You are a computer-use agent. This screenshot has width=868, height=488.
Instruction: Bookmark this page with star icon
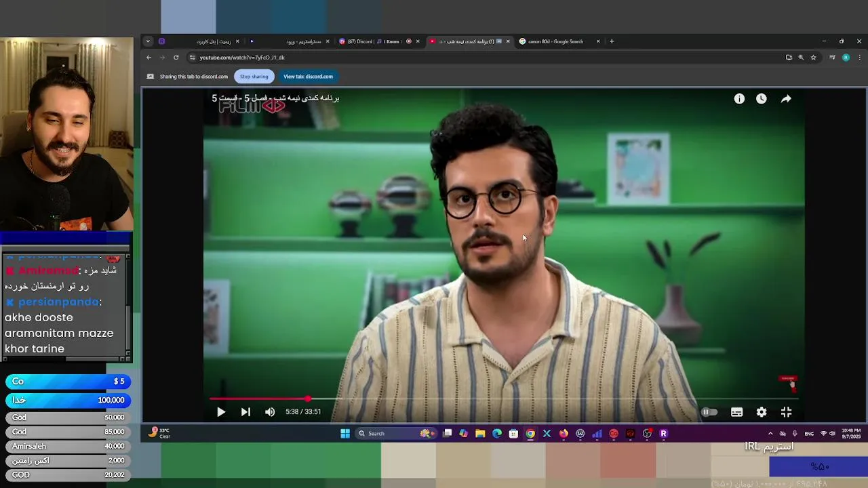(813, 58)
